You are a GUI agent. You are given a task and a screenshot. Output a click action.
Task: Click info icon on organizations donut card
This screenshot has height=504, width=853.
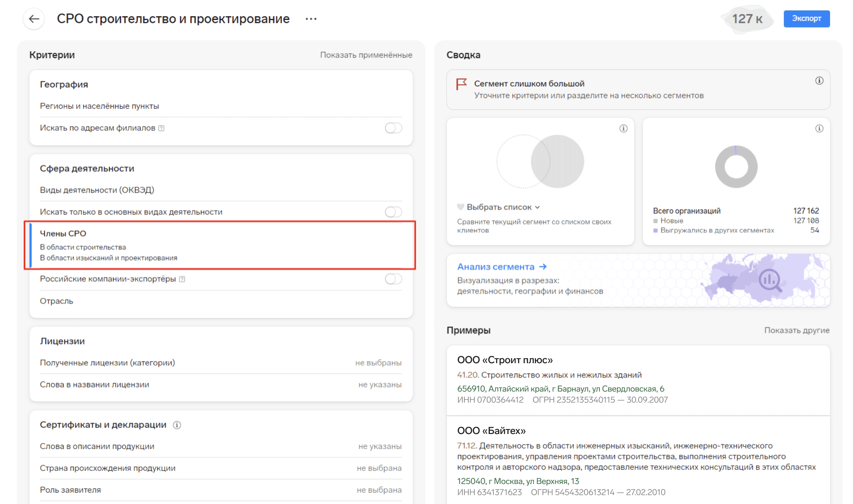[x=819, y=128]
